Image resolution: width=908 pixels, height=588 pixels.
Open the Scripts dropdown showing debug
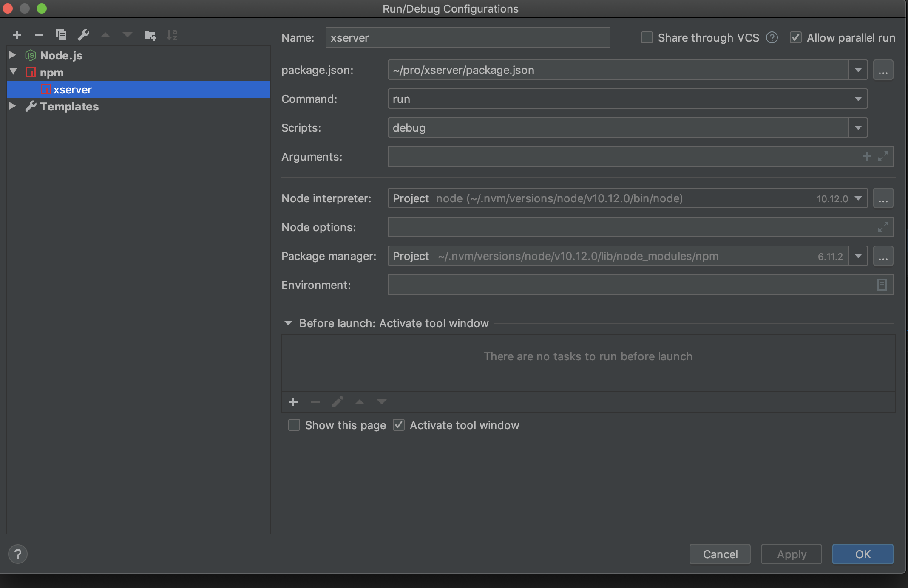click(858, 128)
